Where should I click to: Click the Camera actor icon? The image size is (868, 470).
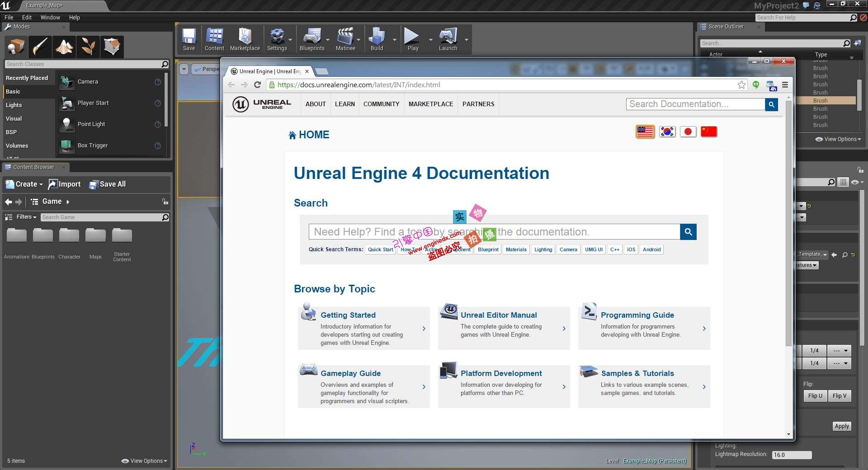[x=67, y=82]
